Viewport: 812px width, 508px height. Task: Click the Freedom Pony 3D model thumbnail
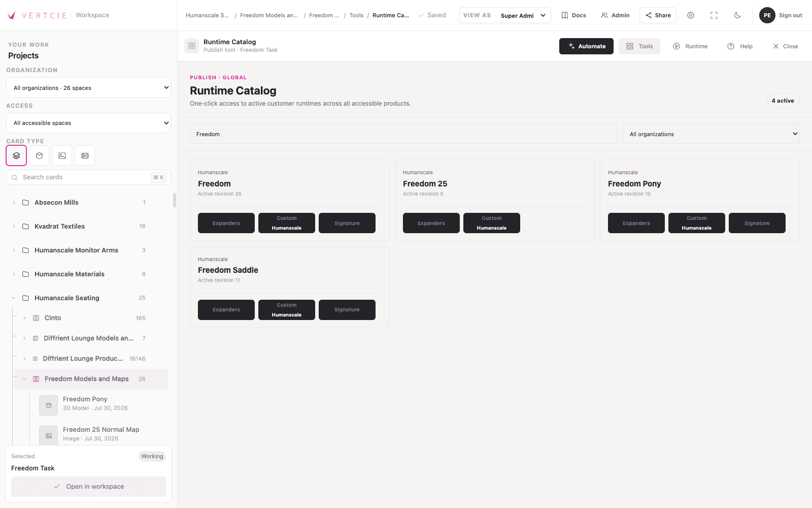tap(49, 405)
